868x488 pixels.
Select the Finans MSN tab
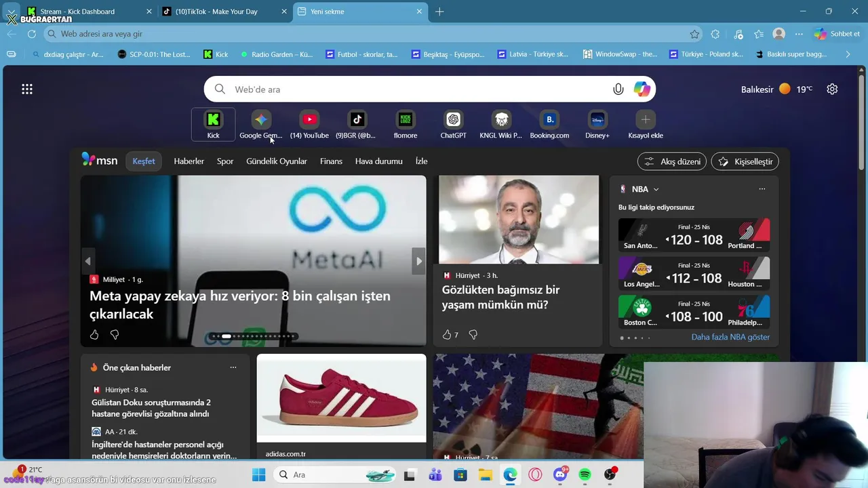tap(331, 161)
